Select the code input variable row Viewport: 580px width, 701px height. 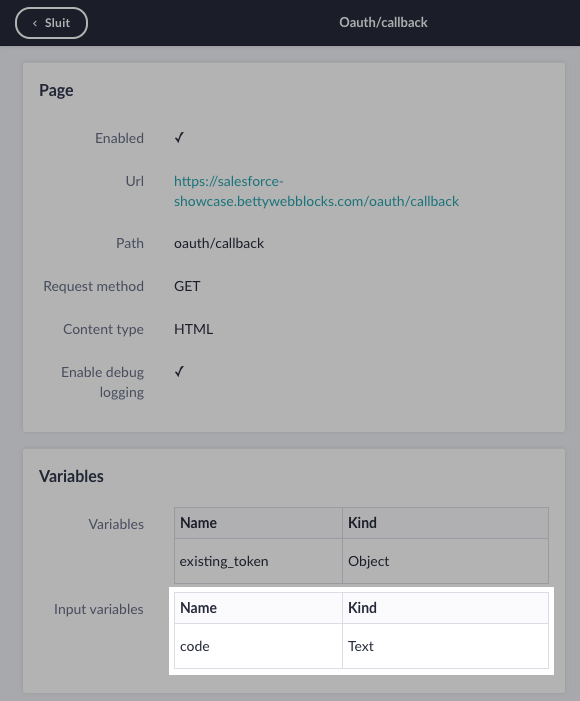click(361, 646)
